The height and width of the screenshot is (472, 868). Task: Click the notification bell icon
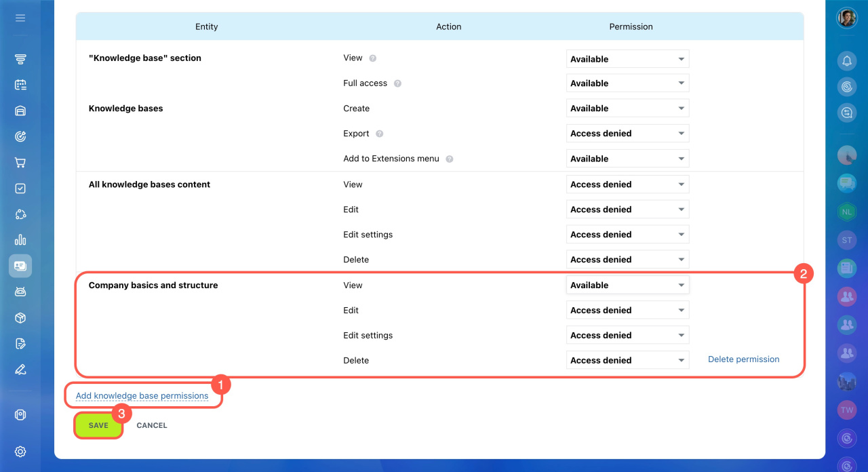847,60
